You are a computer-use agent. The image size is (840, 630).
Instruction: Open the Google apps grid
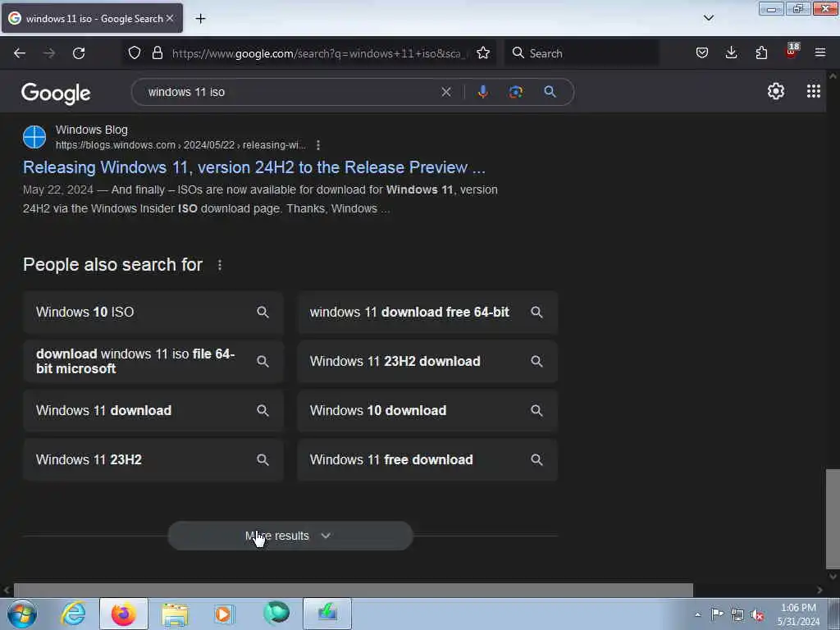tap(813, 91)
